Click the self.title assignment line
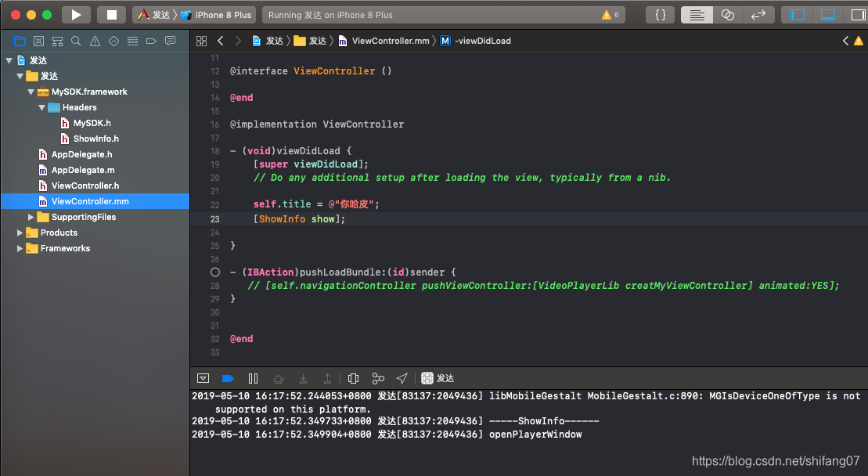 point(316,204)
